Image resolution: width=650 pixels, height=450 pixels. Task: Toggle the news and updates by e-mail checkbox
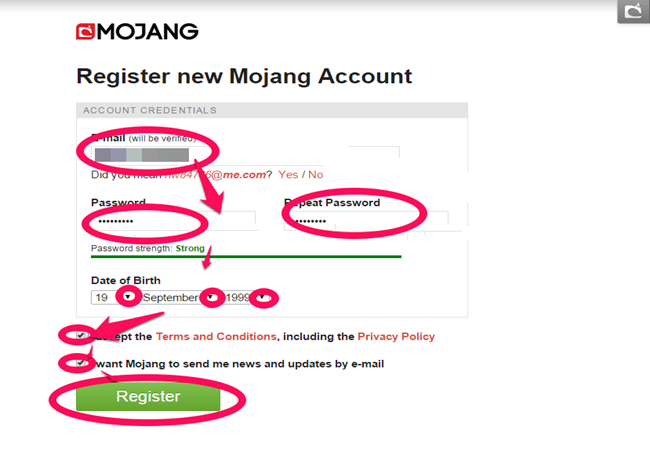click(80, 363)
